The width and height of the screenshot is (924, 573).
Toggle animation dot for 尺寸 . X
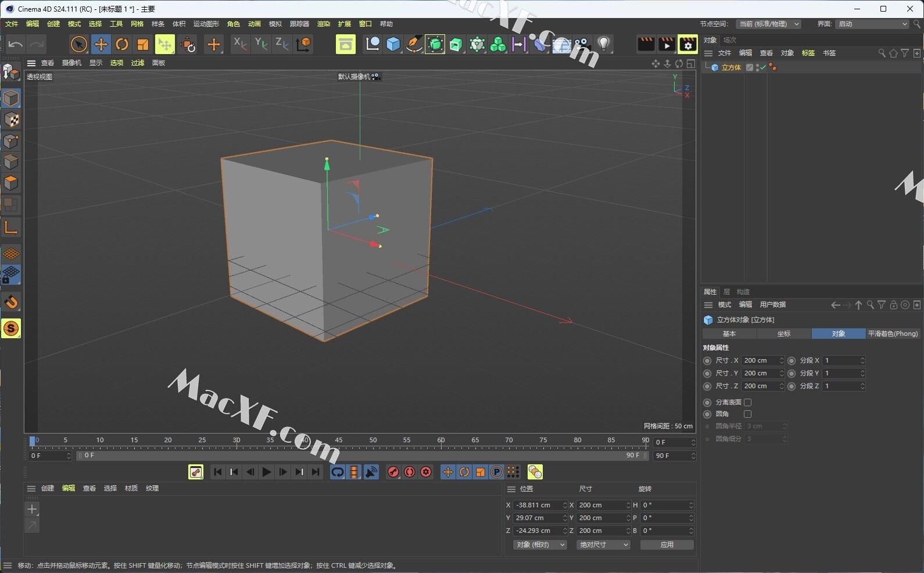point(707,361)
